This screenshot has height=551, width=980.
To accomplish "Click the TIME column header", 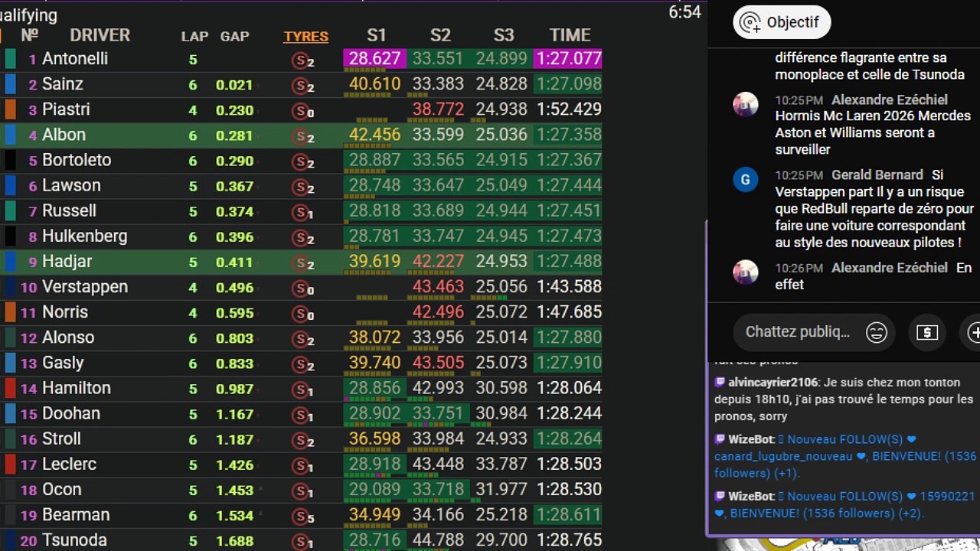I will (x=570, y=35).
